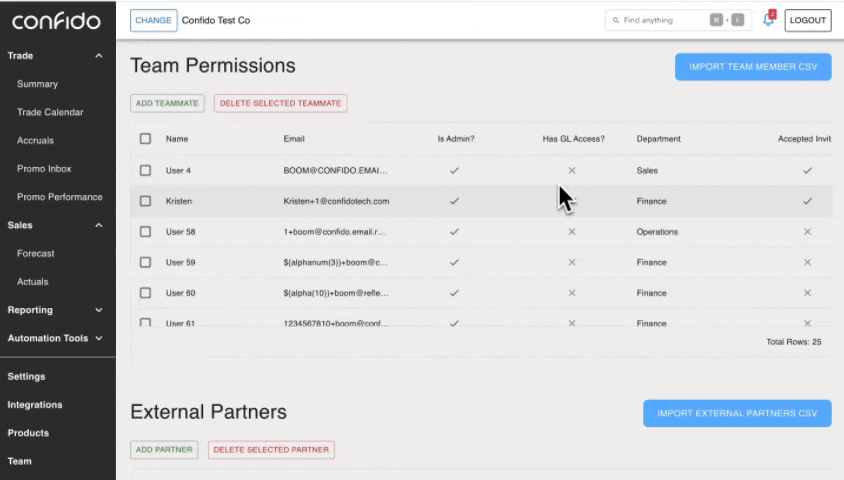The image size is (844, 480).
Task: Select the User 4 row checkbox
Action: [145, 171]
